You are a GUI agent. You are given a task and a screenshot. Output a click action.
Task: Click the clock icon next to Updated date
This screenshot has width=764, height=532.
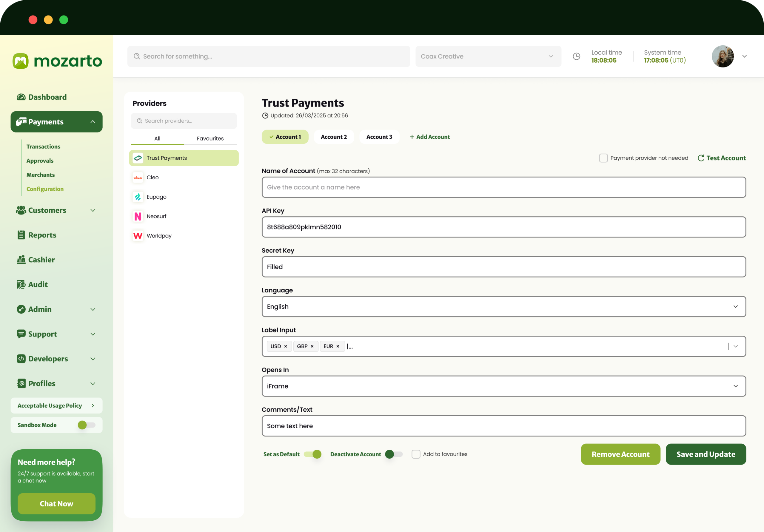point(265,115)
